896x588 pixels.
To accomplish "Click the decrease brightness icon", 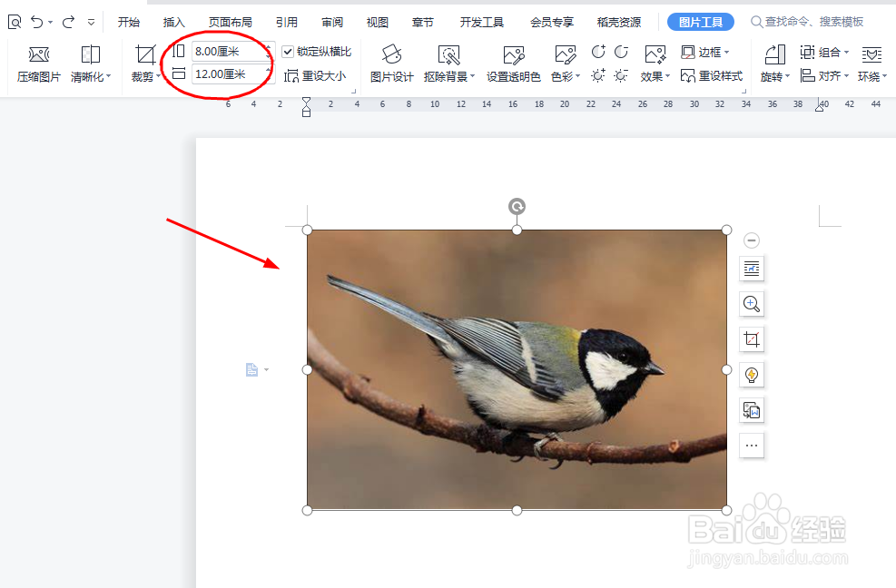I will coord(621,75).
